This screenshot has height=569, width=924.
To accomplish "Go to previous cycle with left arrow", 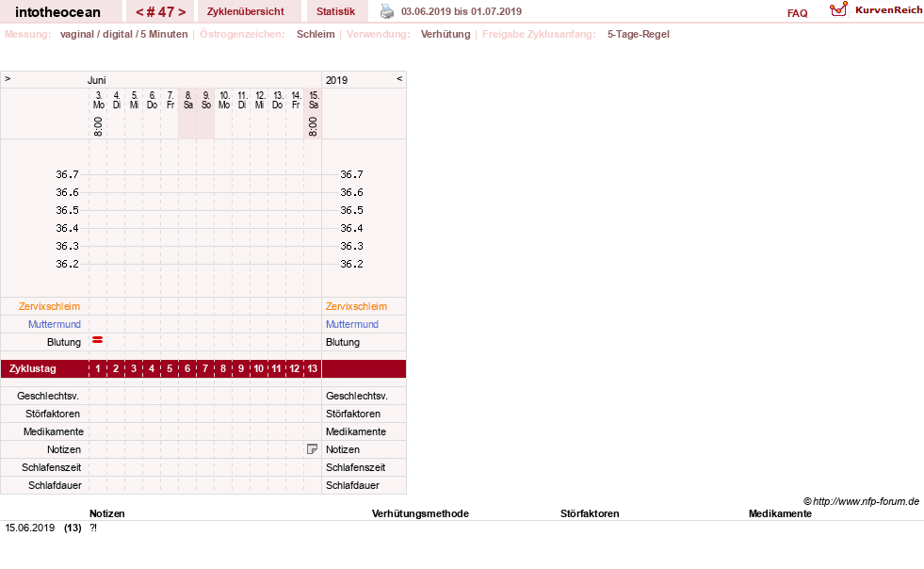I will tap(139, 12).
